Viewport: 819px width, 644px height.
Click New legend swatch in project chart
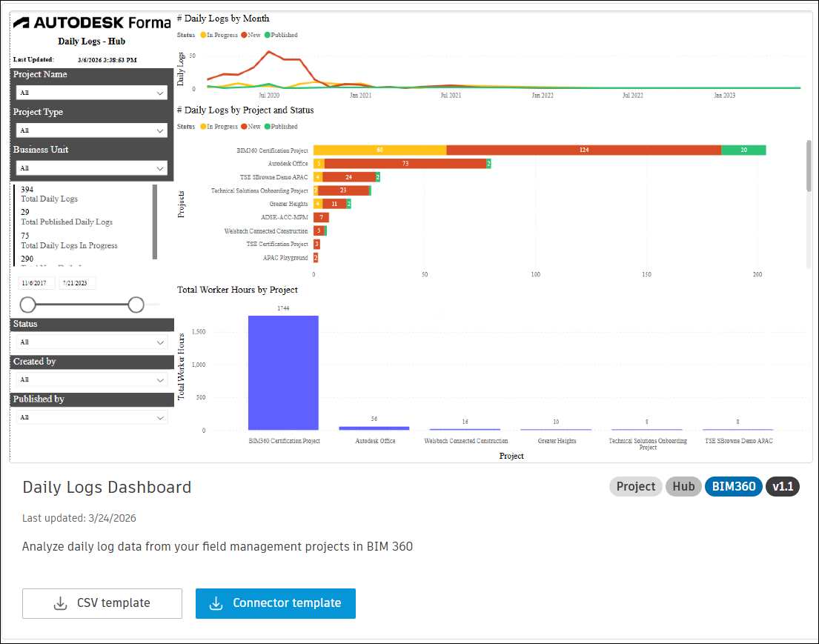244,127
